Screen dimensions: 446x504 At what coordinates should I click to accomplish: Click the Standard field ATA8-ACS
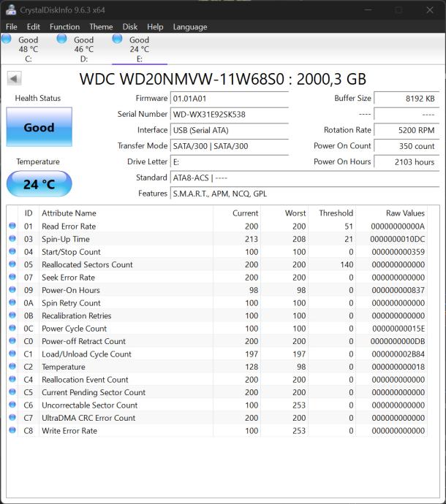coord(305,177)
